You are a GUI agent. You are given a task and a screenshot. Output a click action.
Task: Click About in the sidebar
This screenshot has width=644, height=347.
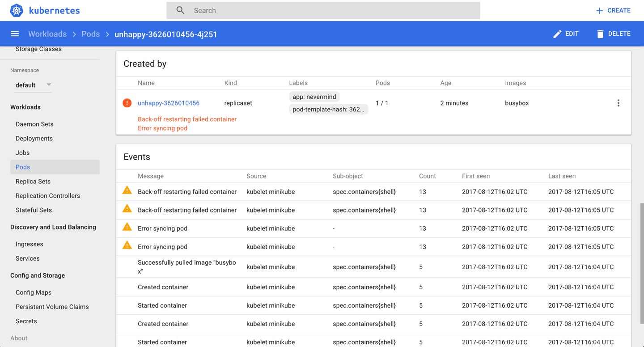coord(19,338)
